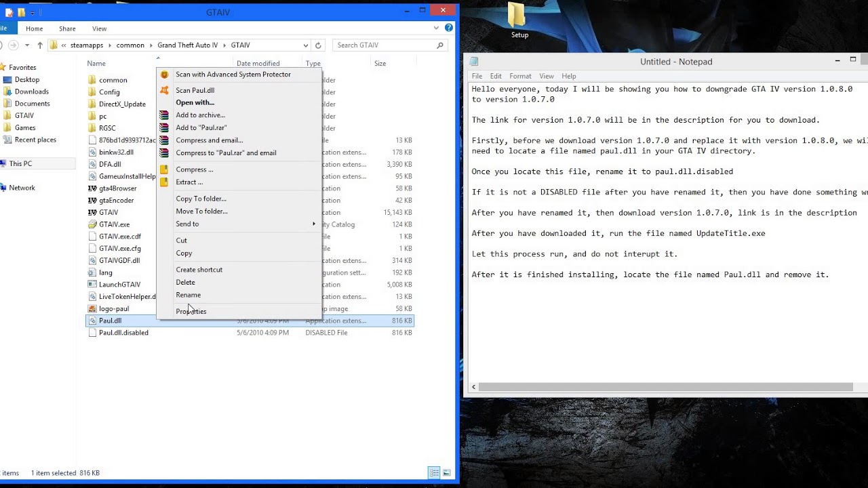
Task: Open the Share ribbon tab
Action: (67, 28)
